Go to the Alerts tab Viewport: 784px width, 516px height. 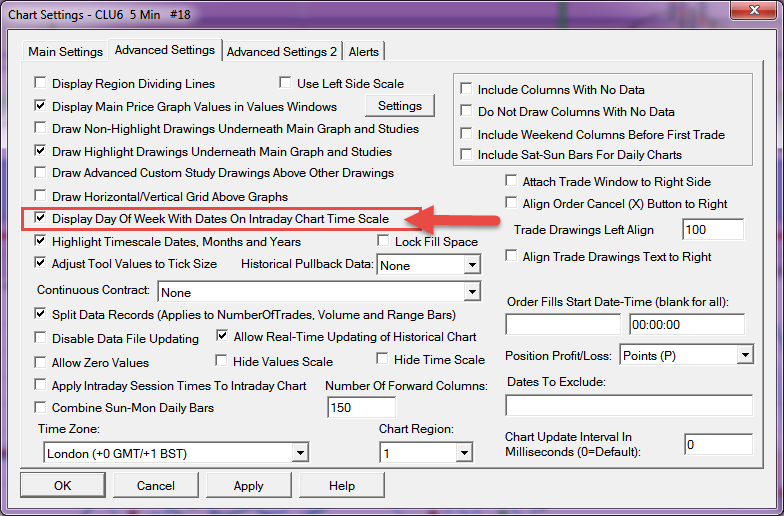[x=364, y=52]
